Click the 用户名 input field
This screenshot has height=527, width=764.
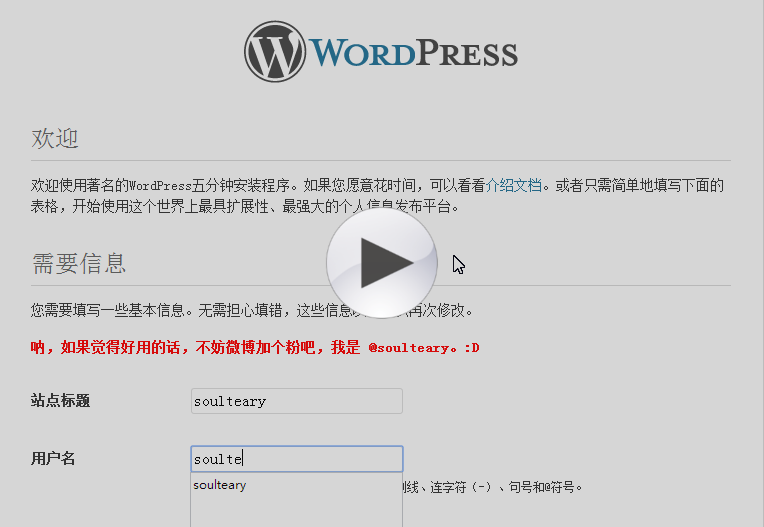[x=297, y=459]
